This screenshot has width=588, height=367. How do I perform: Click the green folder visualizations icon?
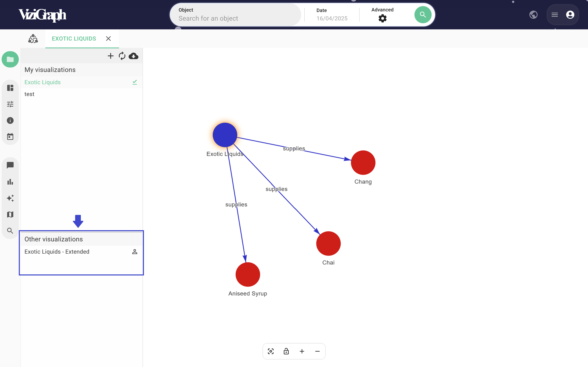click(x=10, y=59)
